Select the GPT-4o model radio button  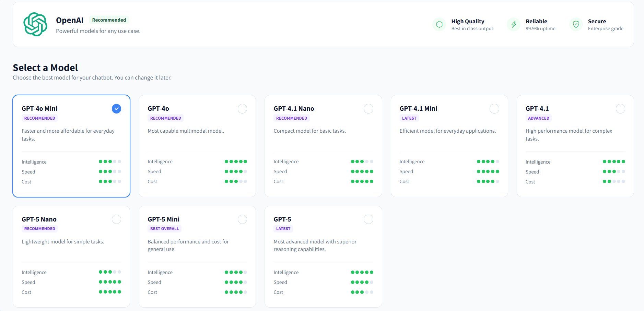pyautogui.click(x=243, y=109)
